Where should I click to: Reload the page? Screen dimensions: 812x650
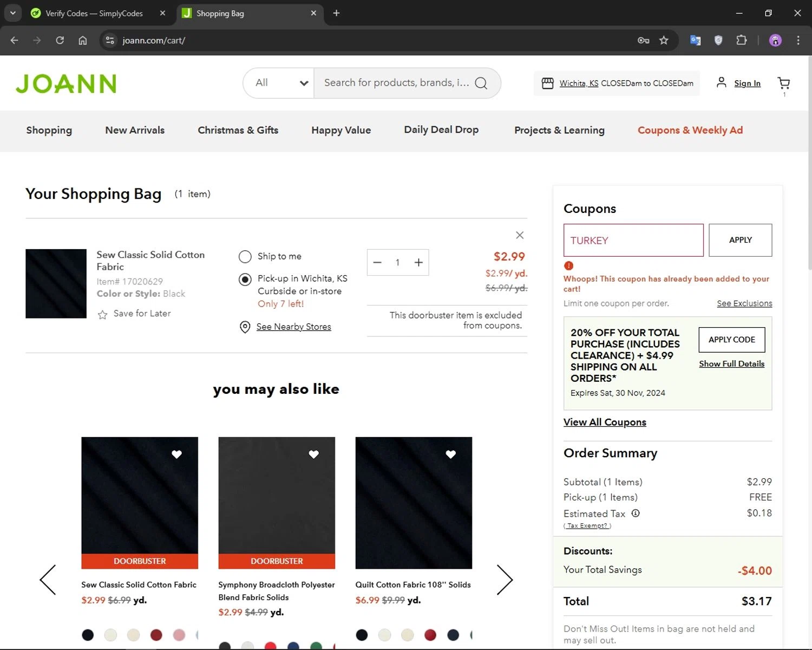coord(60,40)
